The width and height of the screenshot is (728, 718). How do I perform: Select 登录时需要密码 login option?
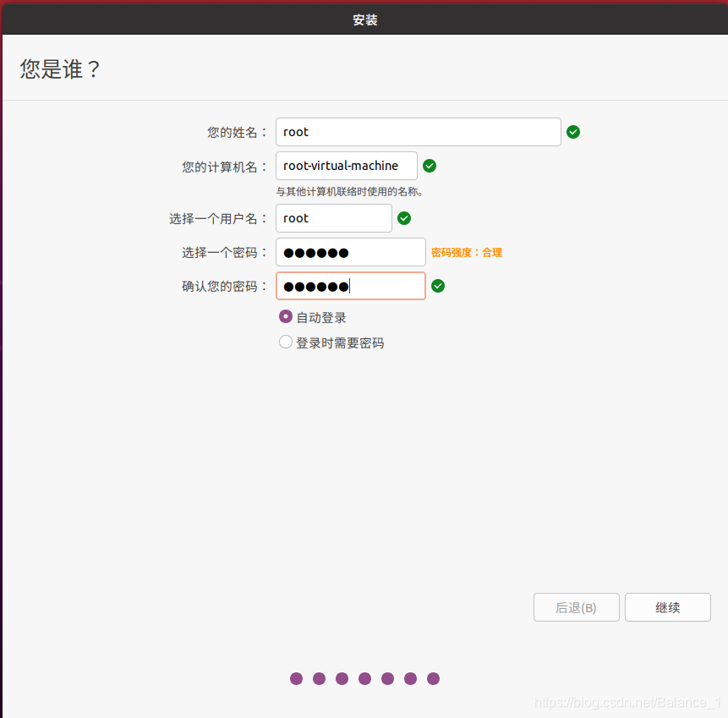(x=285, y=343)
